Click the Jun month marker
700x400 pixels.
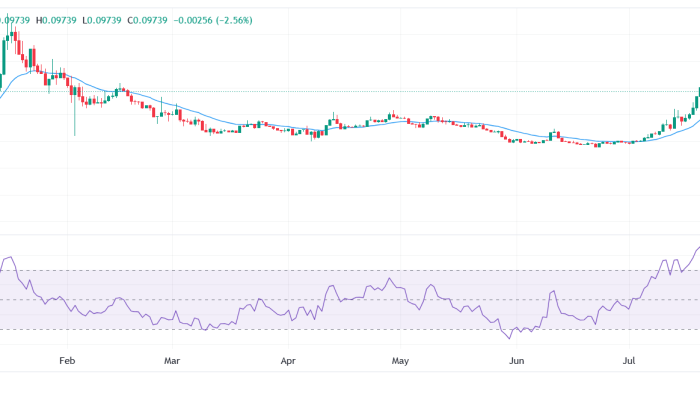516,358
